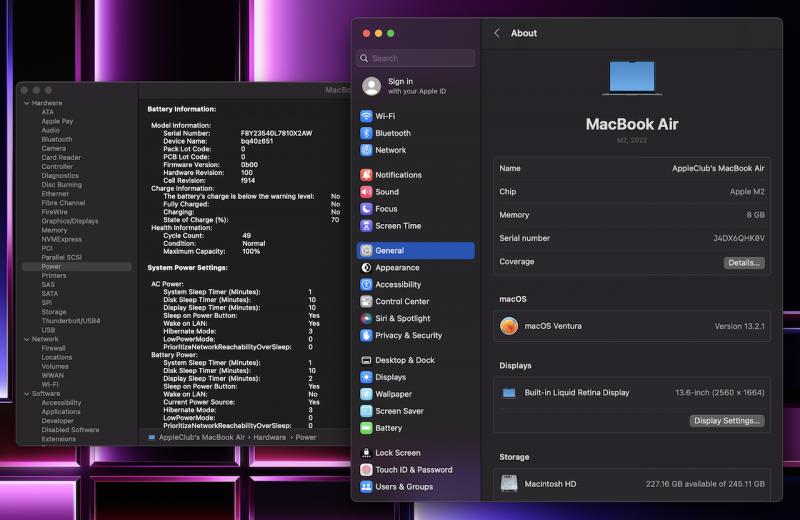Click the Macintosh HD drive icon
This screenshot has width=800, height=520.
(509, 483)
